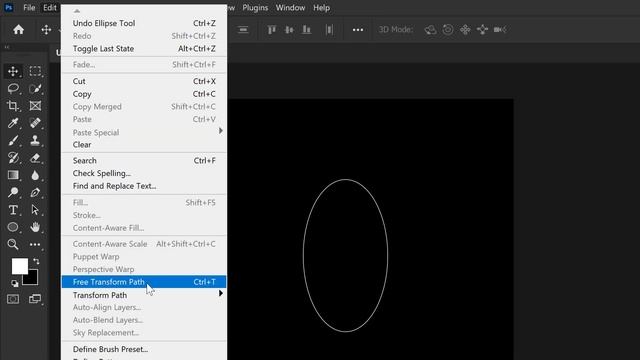Select the Crop tool
Viewport: 640px width, 360px height.
point(13,106)
